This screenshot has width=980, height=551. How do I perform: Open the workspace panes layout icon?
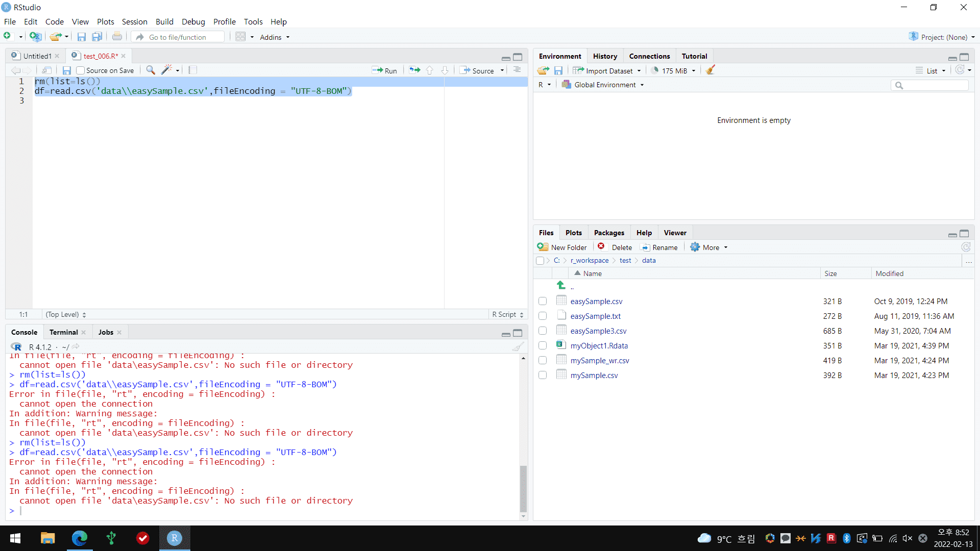point(240,37)
